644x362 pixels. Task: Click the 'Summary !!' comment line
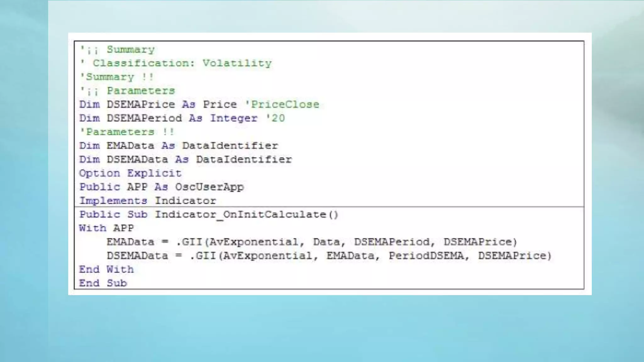click(x=117, y=77)
